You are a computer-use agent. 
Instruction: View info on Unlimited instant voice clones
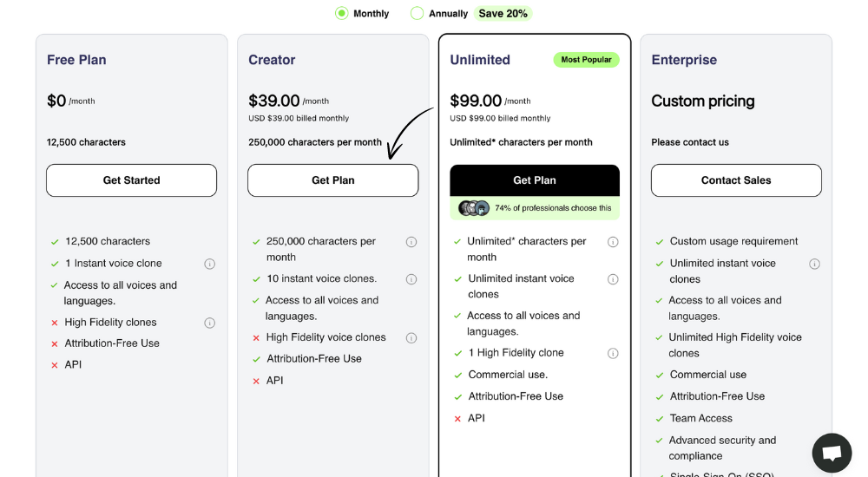[612, 279]
